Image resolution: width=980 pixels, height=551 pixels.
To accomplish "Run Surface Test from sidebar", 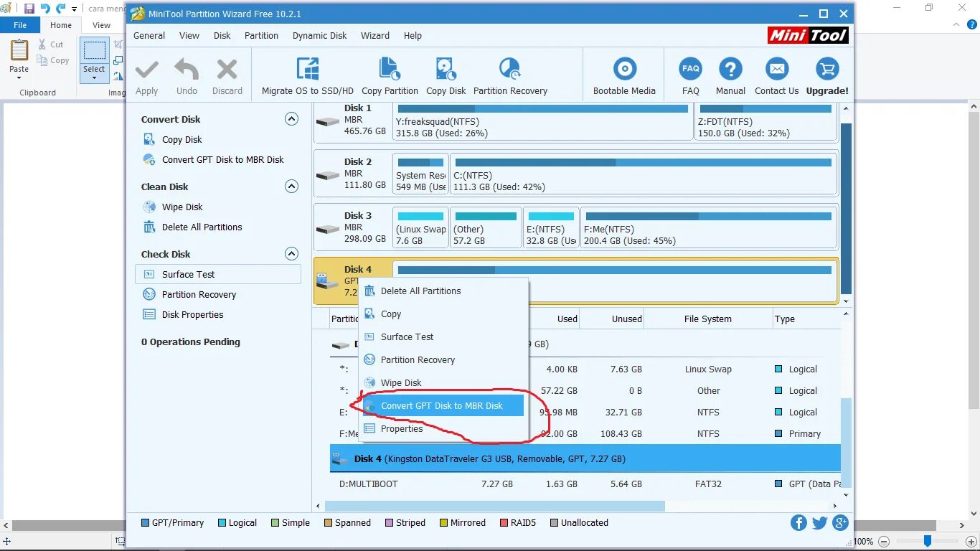I will [218, 274].
